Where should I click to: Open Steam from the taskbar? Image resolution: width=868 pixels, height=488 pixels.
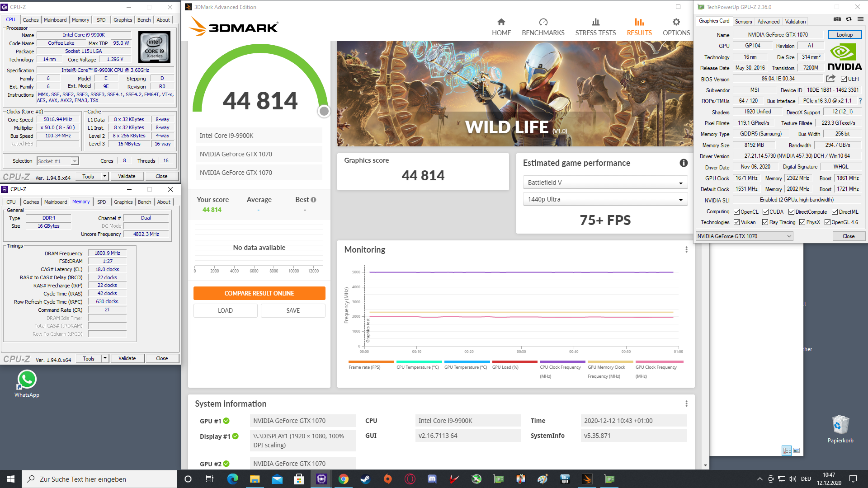366,479
